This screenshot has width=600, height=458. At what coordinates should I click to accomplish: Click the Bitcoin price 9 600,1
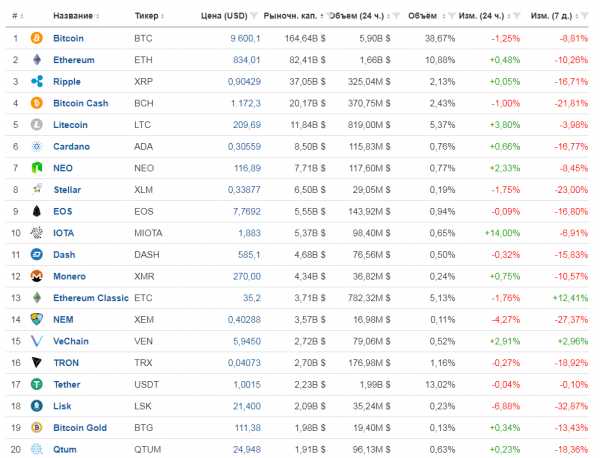[x=245, y=38]
